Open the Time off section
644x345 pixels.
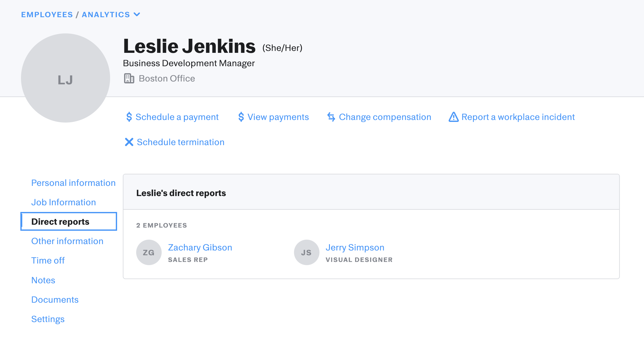(48, 261)
